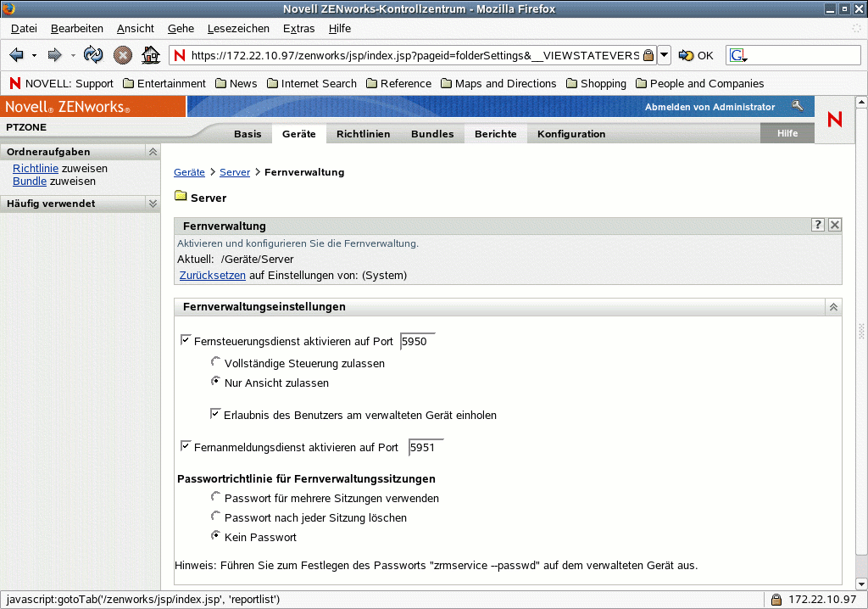Click the lock icon in address bar

648,55
